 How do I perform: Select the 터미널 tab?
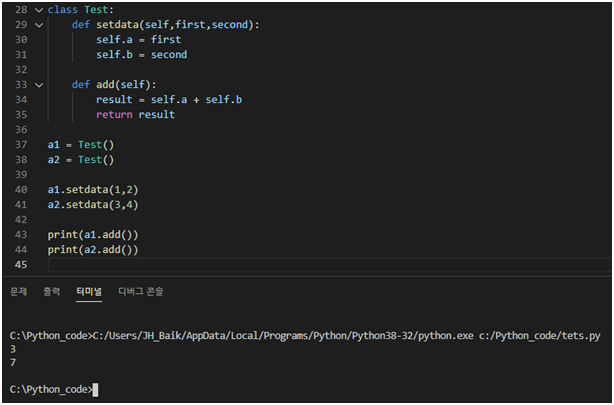89,291
